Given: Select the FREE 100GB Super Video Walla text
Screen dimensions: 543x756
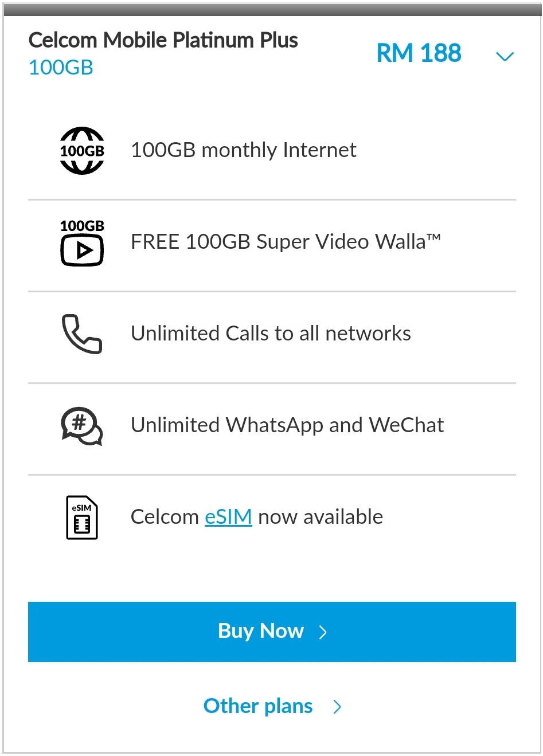Looking at the screenshot, I should click(x=286, y=242).
